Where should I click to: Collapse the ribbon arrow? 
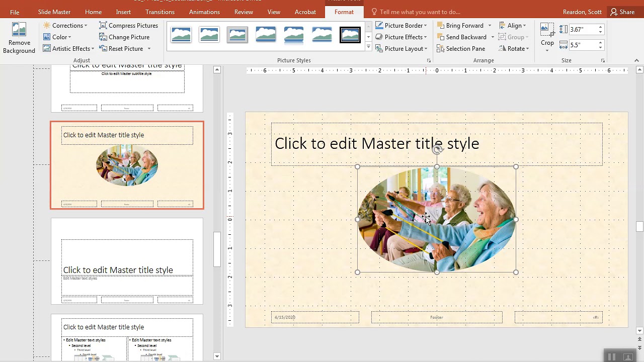tap(636, 61)
